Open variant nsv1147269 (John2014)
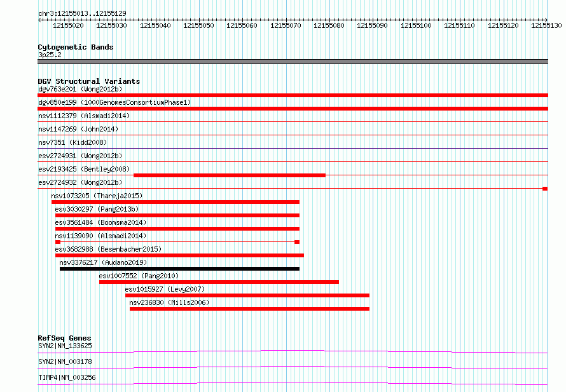 [x=78, y=129]
